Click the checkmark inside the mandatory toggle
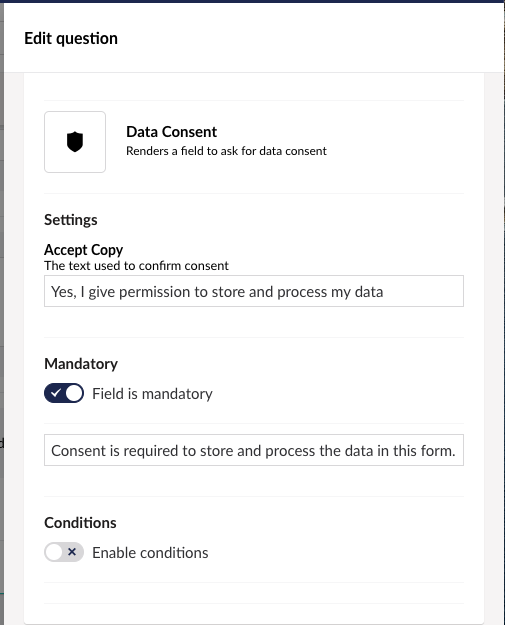The image size is (505, 625). click(55, 393)
